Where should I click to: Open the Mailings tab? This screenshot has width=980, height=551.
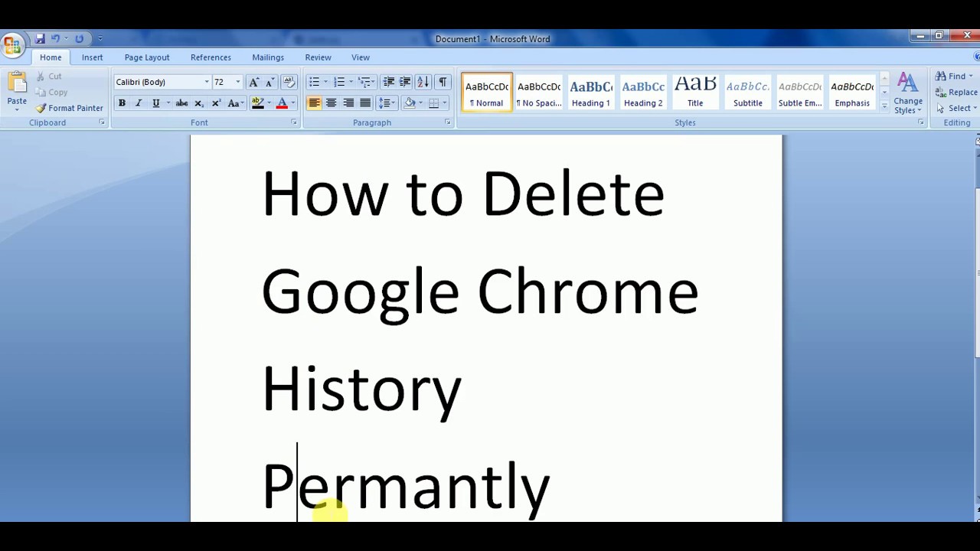pyautogui.click(x=268, y=57)
